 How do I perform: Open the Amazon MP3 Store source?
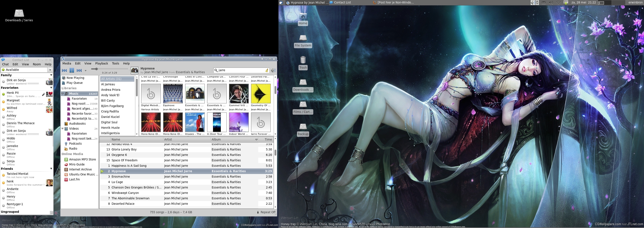click(x=82, y=159)
